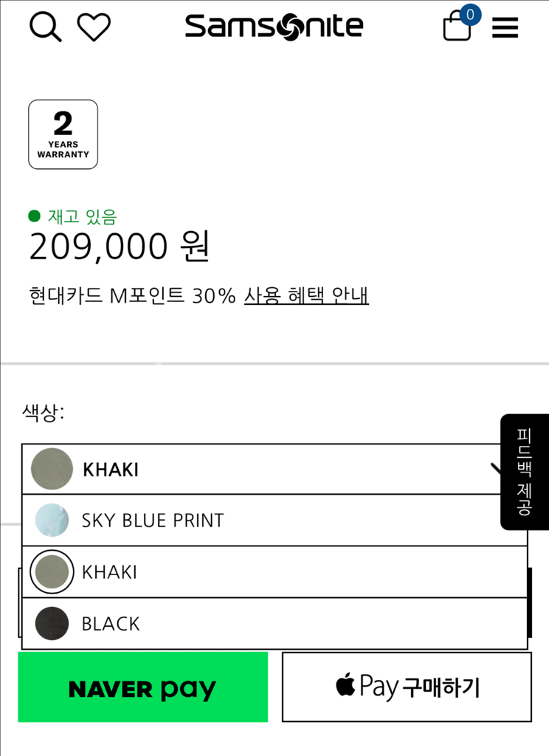
Task: Open the 피드백 제공 side tab
Action: tap(524, 472)
